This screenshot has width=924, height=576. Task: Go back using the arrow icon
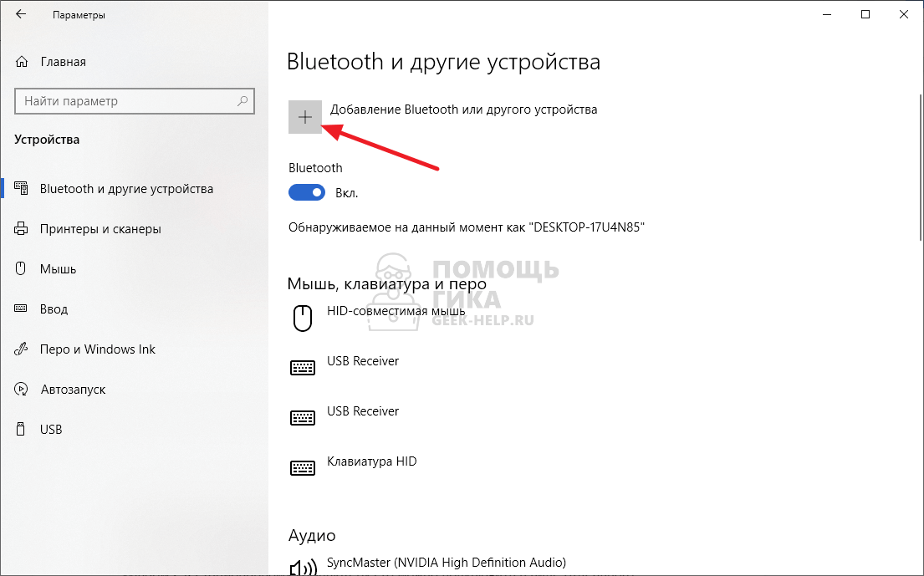tap(21, 14)
